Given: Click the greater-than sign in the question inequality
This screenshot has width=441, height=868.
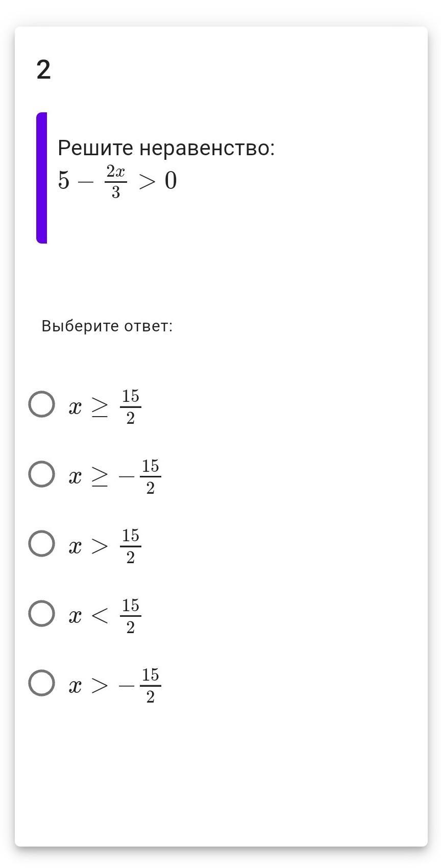Looking at the screenshot, I should click(x=146, y=181).
